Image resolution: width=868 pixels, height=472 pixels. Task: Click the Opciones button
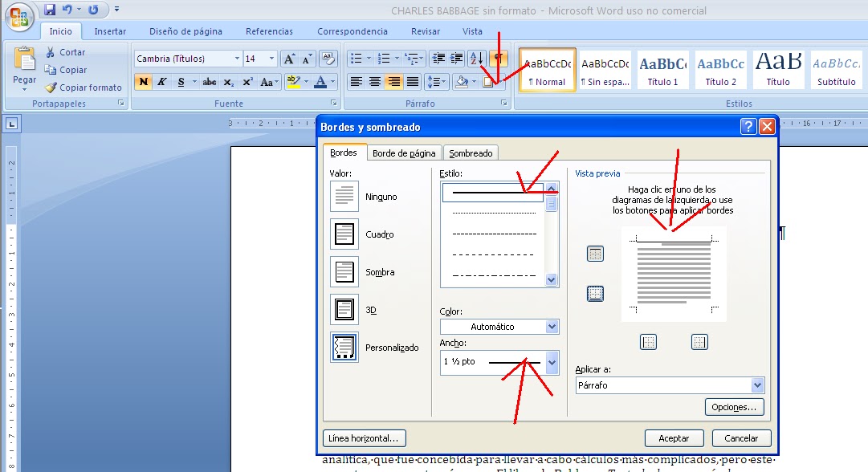734,407
